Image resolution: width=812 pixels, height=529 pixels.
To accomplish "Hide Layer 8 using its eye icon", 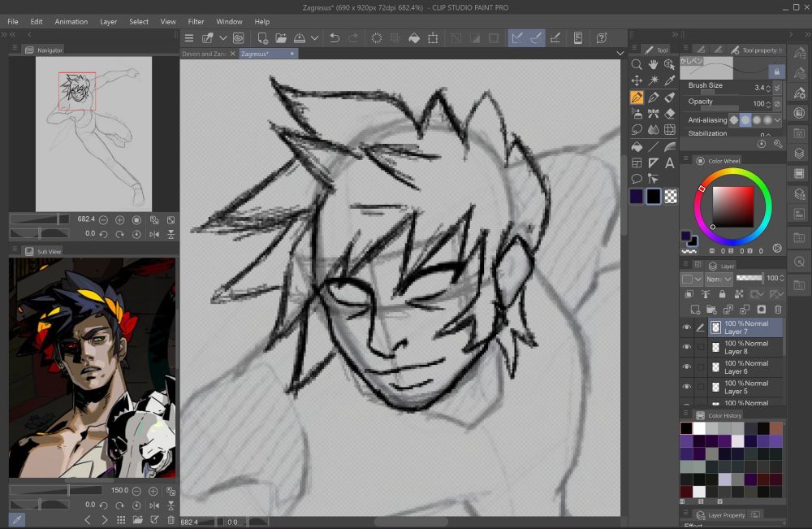I will pos(686,348).
